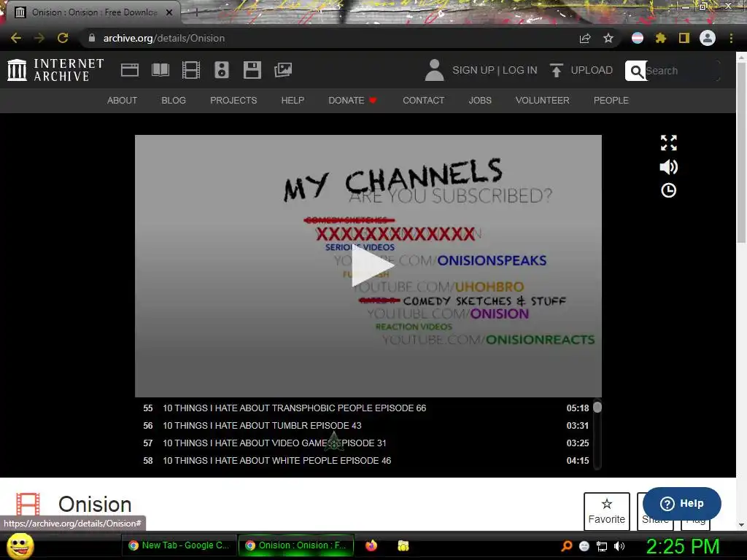This screenshot has height=560, width=747.
Task: Switch to Onision taskbar window item
Action: [x=296, y=545]
